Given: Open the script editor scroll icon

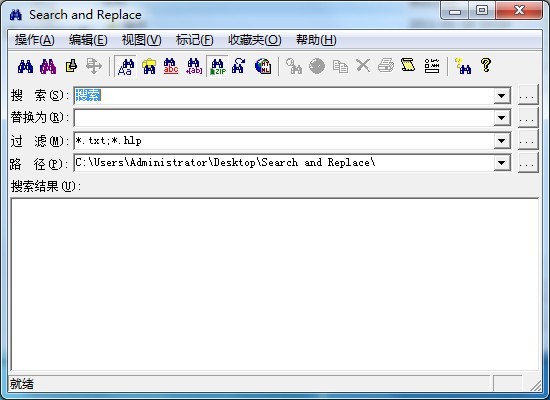Looking at the screenshot, I should pos(408,66).
